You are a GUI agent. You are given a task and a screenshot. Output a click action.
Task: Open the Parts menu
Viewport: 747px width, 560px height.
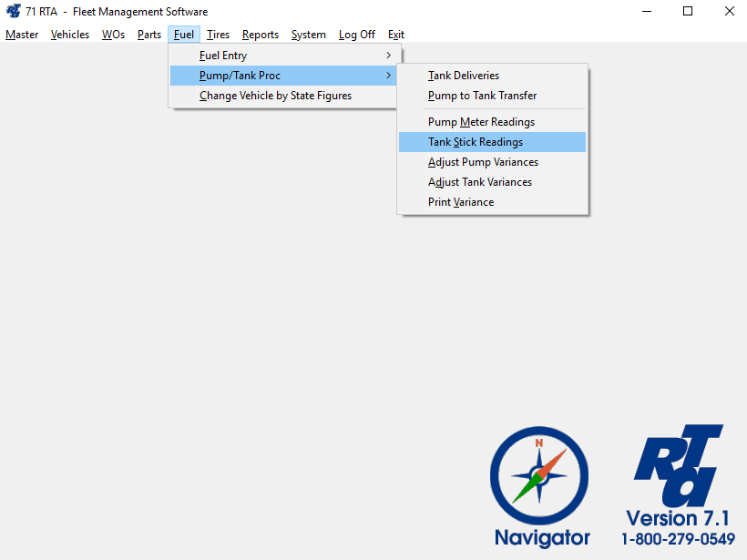[149, 35]
